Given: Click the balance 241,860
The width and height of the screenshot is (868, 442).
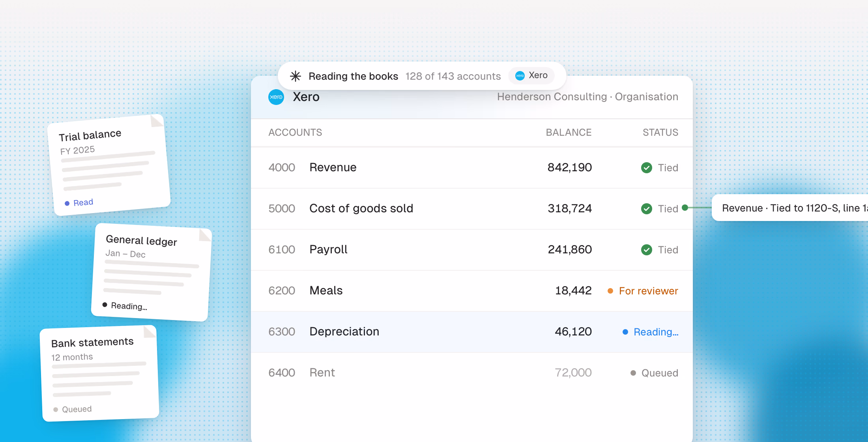Looking at the screenshot, I should [570, 249].
